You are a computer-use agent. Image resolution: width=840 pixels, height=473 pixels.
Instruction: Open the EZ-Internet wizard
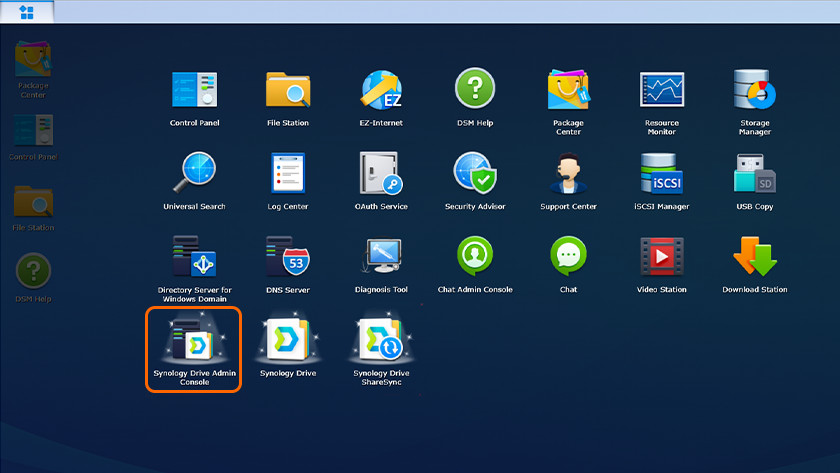tap(381, 92)
